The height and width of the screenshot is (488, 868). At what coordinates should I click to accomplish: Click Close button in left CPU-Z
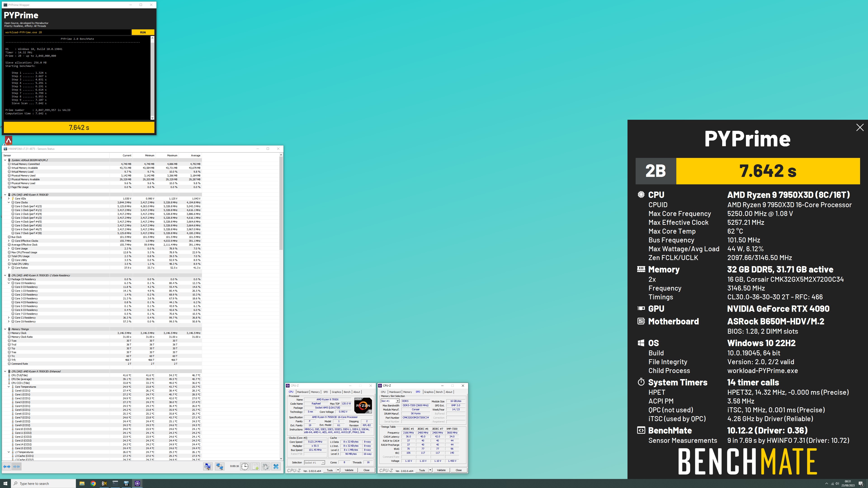click(366, 470)
